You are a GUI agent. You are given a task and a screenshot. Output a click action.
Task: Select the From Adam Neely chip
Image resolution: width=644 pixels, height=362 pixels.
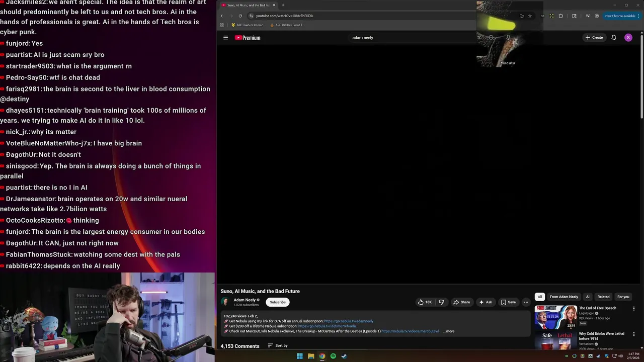coord(563,297)
